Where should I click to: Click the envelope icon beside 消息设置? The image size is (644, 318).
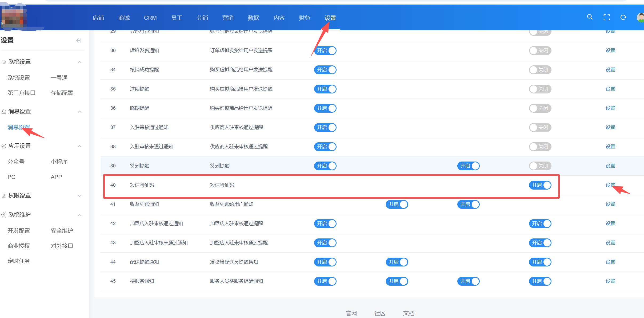4,112
